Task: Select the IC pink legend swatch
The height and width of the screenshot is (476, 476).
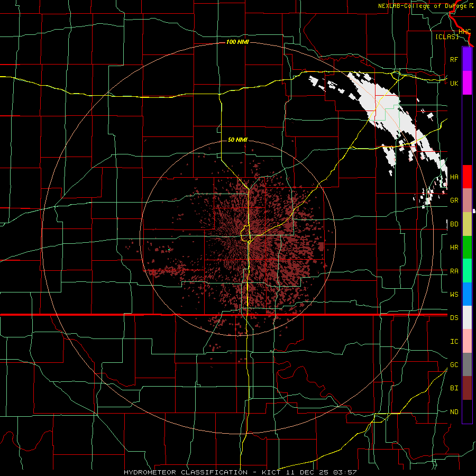Action: pyautogui.click(x=467, y=341)
